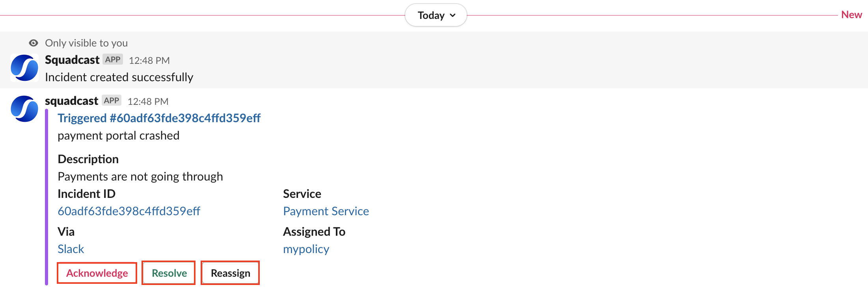Viewport: 868px width, 298px height.
Task: Click the APP badge next to lowercase squadcast
Action: click(x=112, y=101)
